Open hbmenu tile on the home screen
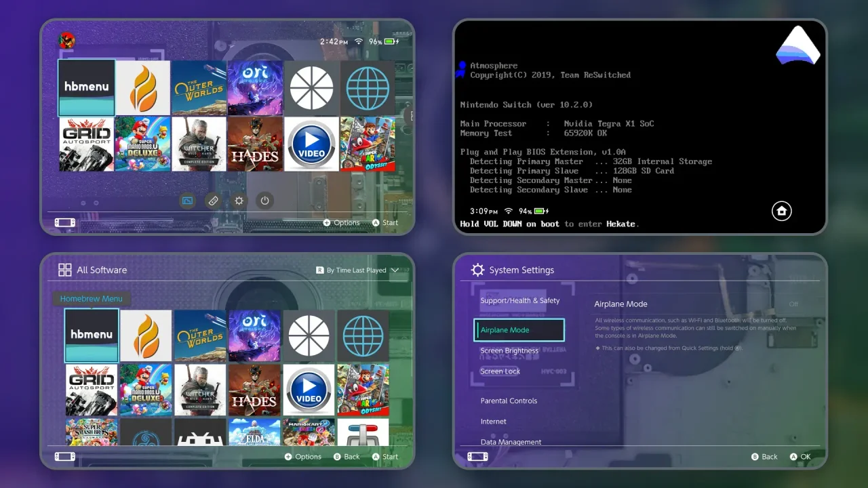Image resolution: width=868 pixels, height=488 pixels. [86, 87]
